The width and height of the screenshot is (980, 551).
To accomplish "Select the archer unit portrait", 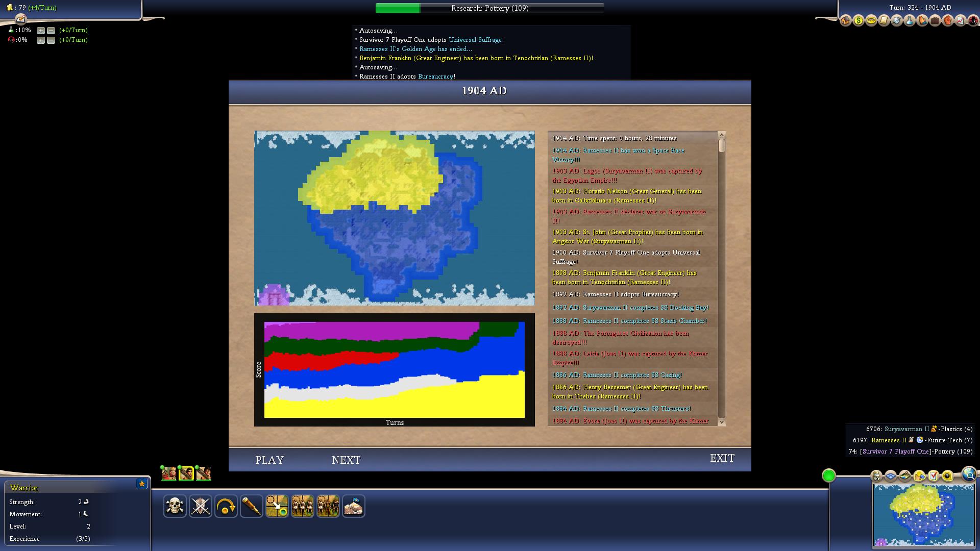I will (x=169, y=473).
